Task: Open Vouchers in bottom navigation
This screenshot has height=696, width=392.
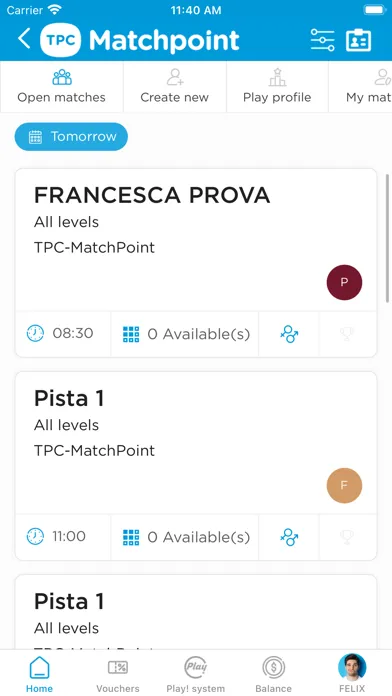Action: (118, 674)
